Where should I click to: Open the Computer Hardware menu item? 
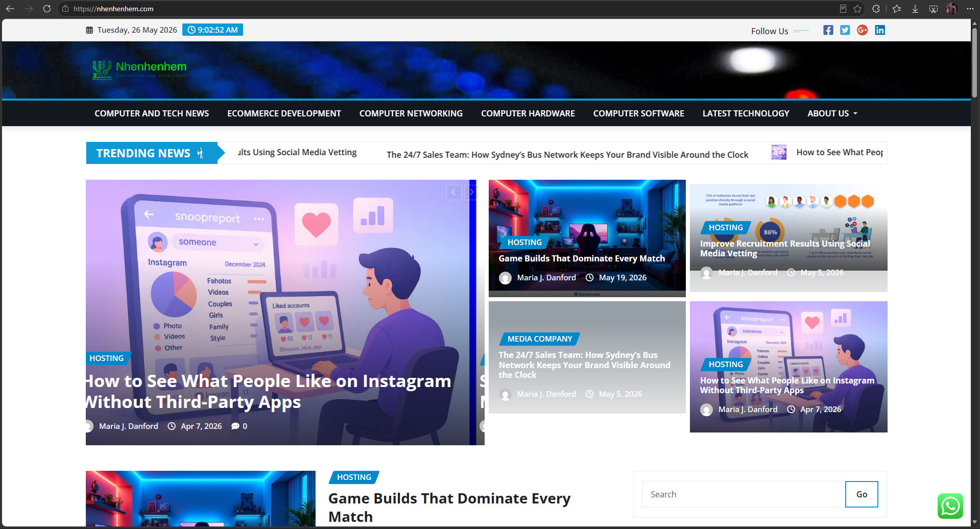pos(528,113)
